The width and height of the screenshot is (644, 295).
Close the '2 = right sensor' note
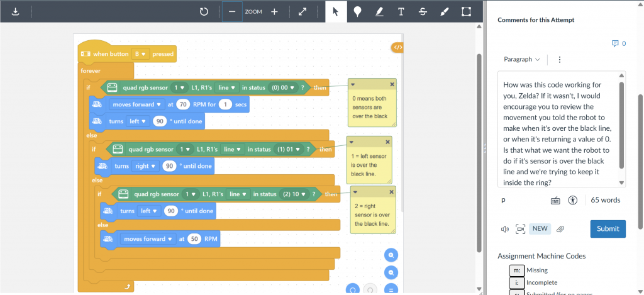click(391, 192)
